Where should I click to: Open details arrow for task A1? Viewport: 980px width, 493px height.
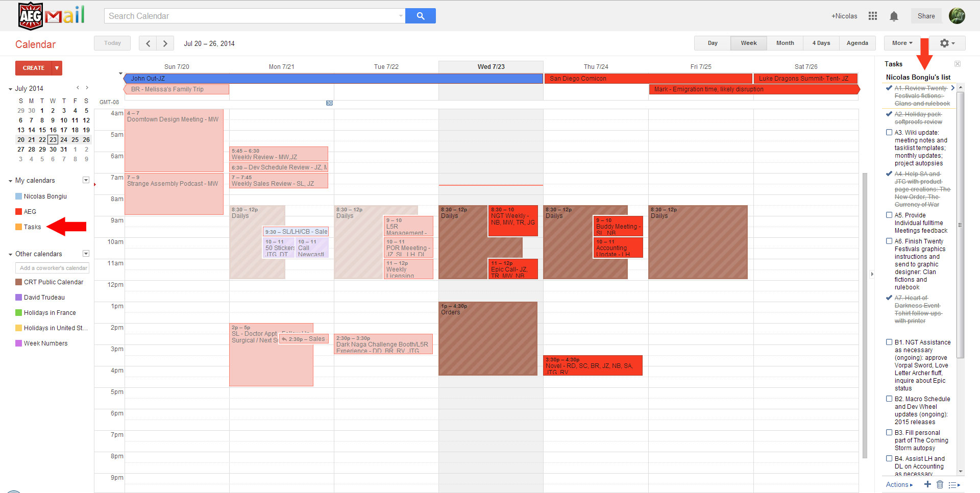[x=952, y=88]
